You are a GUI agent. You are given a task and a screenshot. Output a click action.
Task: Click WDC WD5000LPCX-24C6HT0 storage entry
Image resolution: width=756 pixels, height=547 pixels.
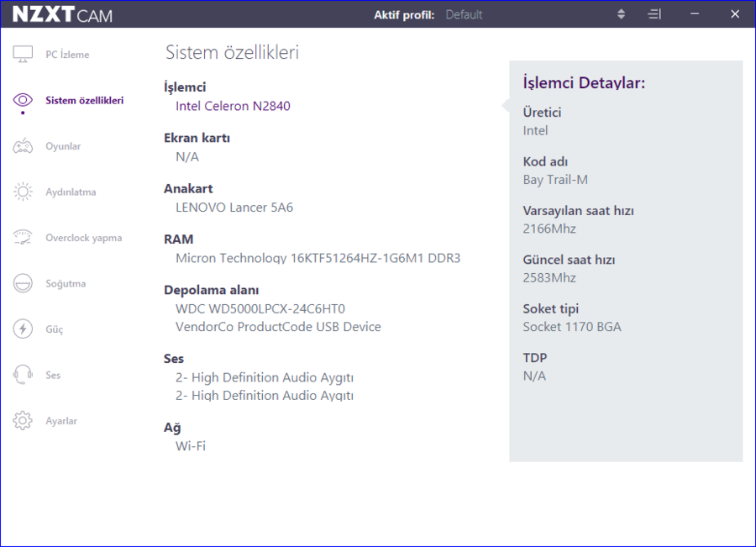coord(260,308)
